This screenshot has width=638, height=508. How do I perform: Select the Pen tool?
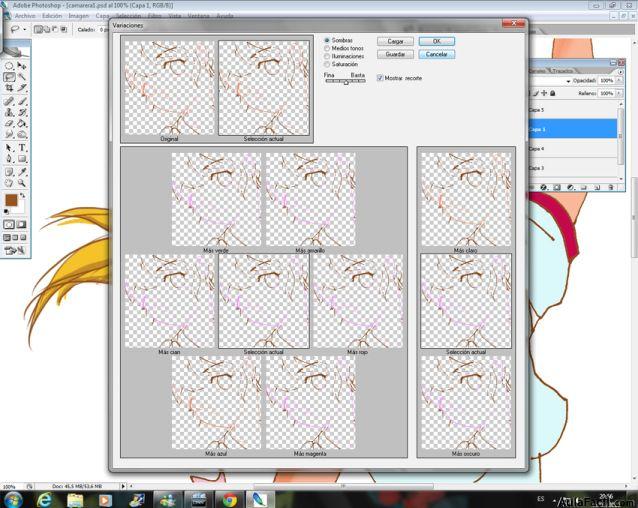tap(9, 159)
